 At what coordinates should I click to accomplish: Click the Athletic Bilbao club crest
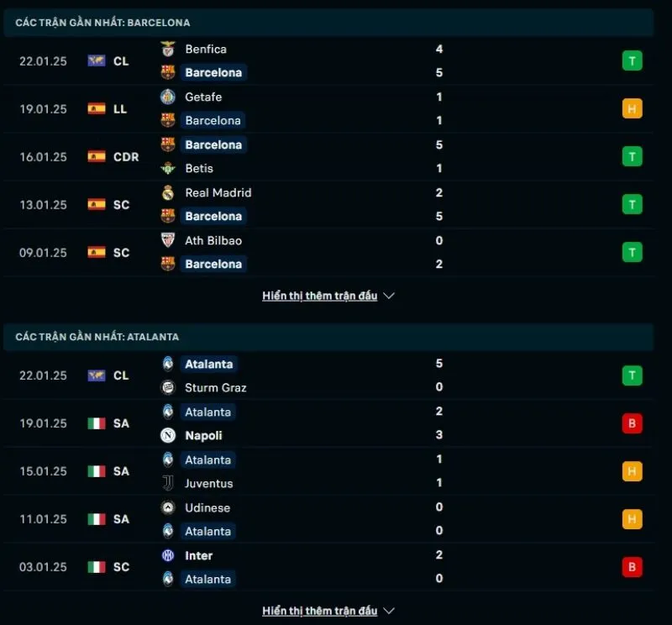(167, 240)
